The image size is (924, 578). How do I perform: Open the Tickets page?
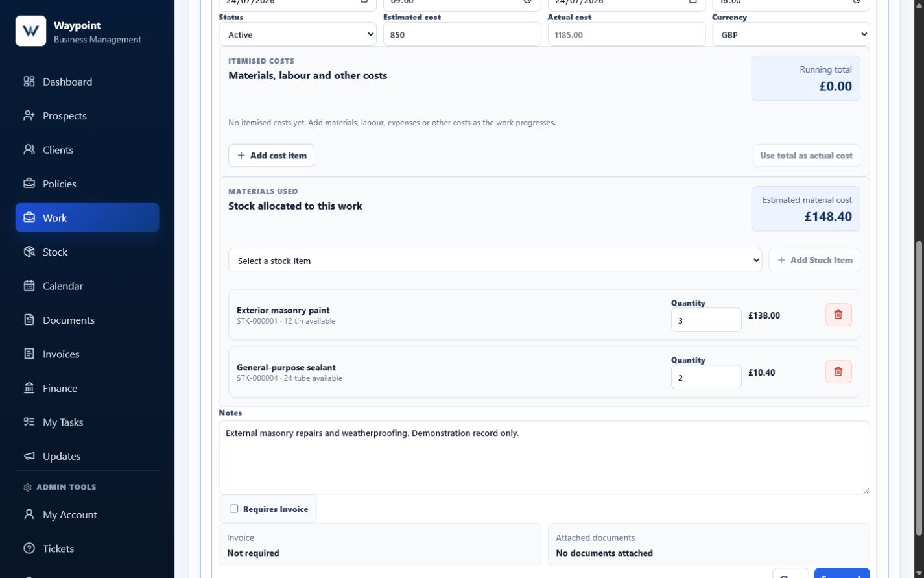click(87, 549)
